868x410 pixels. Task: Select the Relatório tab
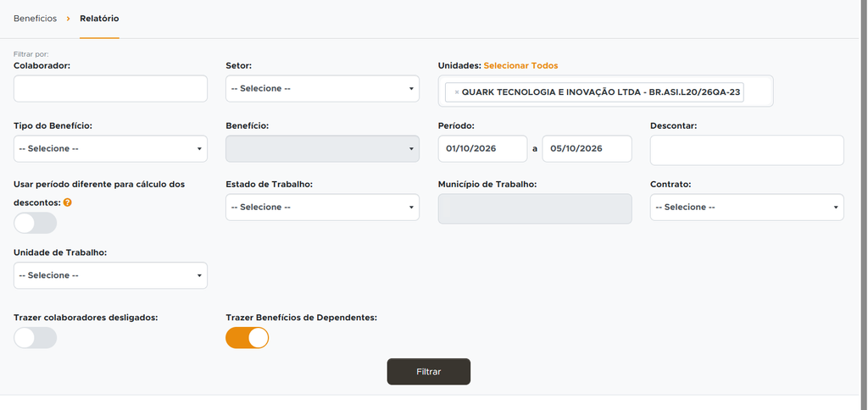coord(99,19)
